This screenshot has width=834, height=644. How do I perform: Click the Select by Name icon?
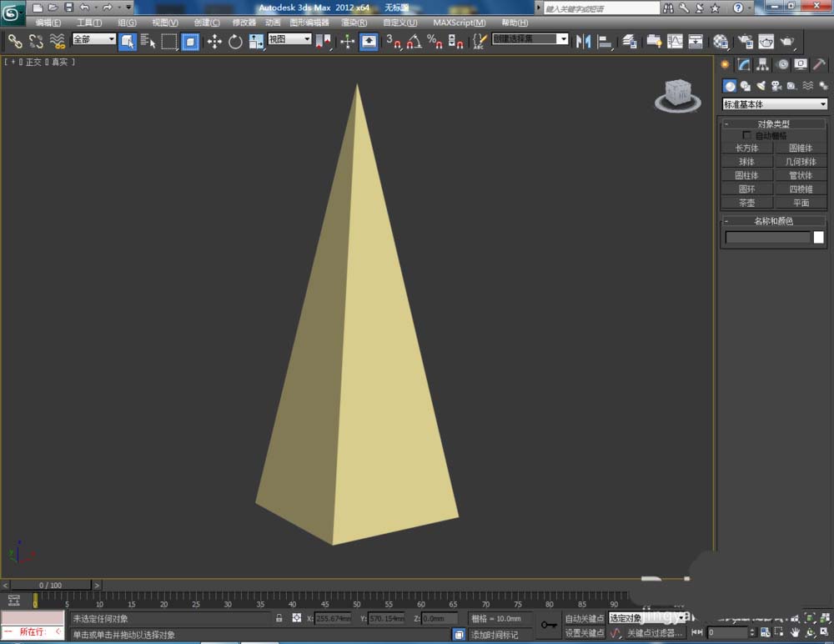point(148,41)
